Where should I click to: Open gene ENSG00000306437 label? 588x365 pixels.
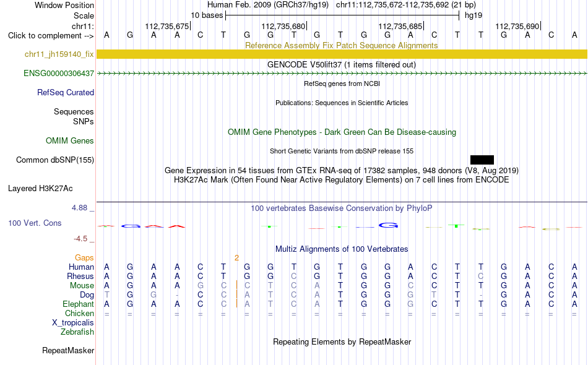click(59, 74)
